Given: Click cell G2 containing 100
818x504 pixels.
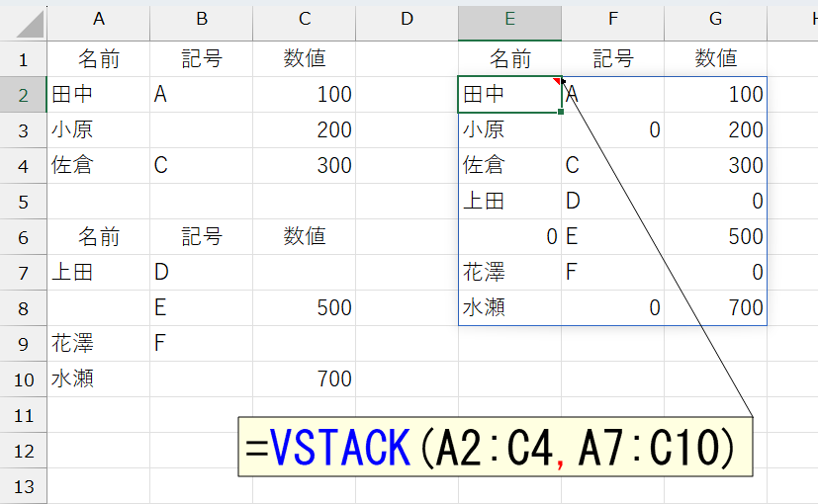Looking at the screenshot, I should click(x=715, y=95).
